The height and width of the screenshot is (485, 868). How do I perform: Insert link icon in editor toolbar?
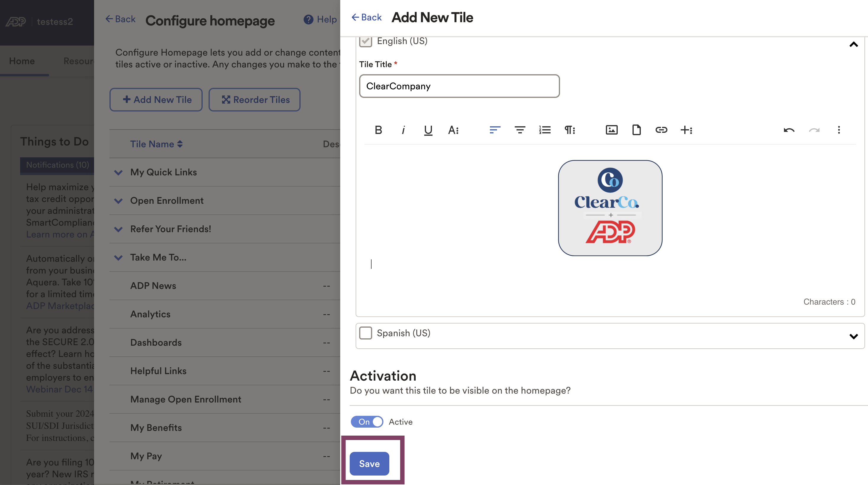point(661,130)
